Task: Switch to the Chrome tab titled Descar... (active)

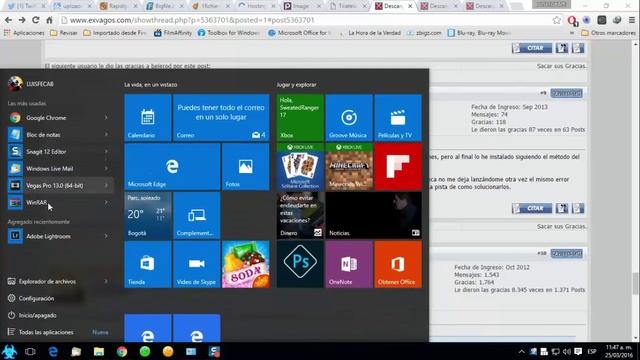Action: (393, 6)
